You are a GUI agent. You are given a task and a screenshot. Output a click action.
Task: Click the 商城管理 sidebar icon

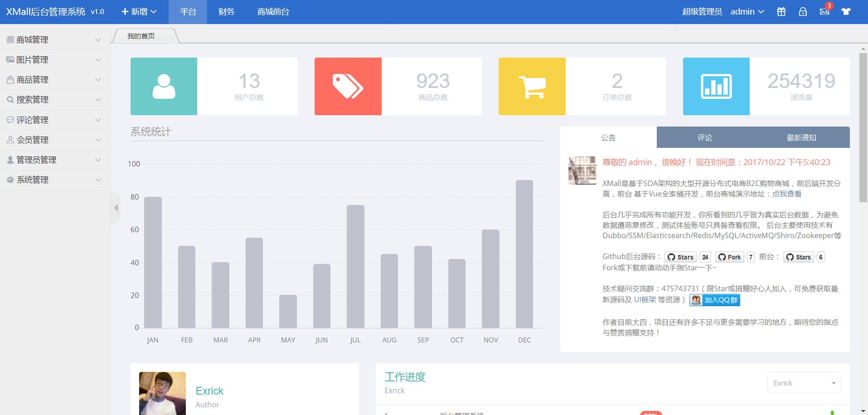coord(10,40)
